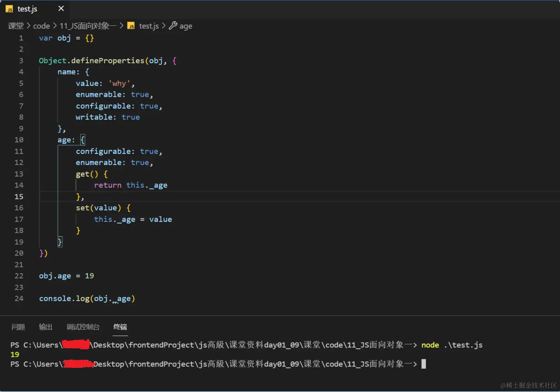Click 'enumerable: true,' on line 6
This screenshot has width=560, height=392.
pos(114,95)
